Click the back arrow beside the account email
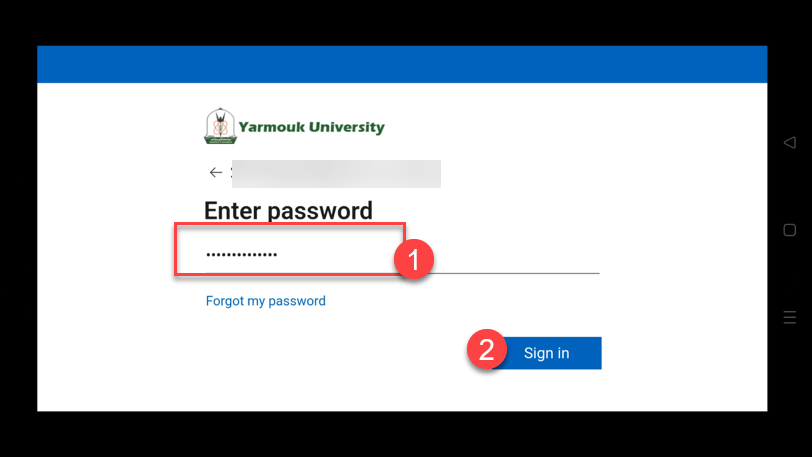 click(x=215, y=173)
